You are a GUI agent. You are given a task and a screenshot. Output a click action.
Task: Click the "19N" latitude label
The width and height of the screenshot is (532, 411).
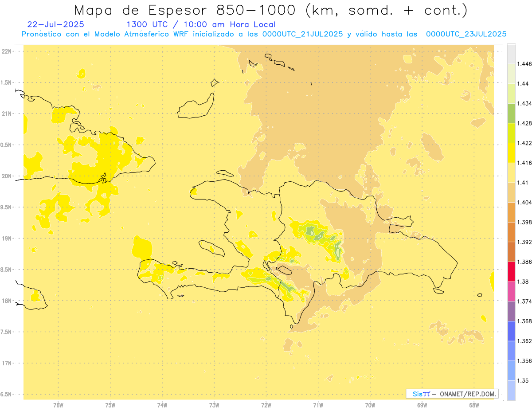(7, 239)
